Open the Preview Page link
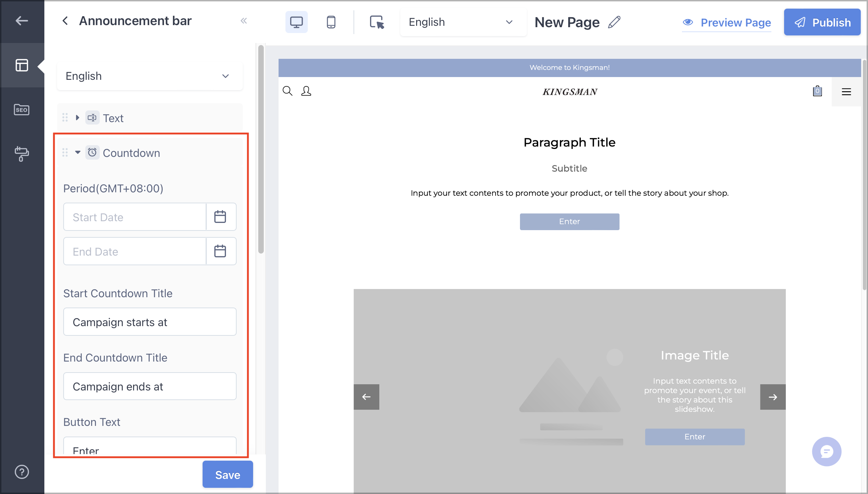The width and height of the screenshot is (868, 494). [727, 23]
